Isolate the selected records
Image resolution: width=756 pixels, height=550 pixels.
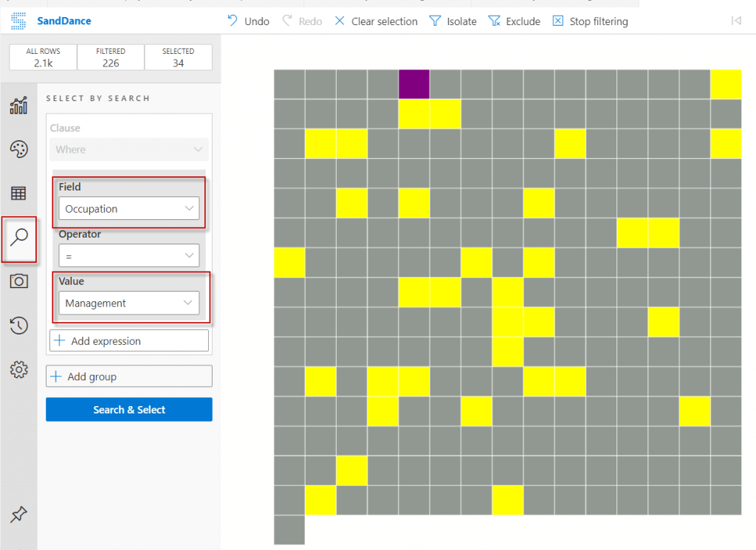pos(453,21)
